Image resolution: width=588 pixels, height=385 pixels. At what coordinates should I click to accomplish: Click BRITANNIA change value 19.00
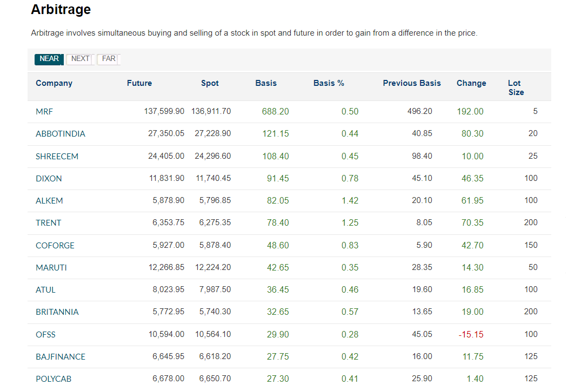pos(472,312)
